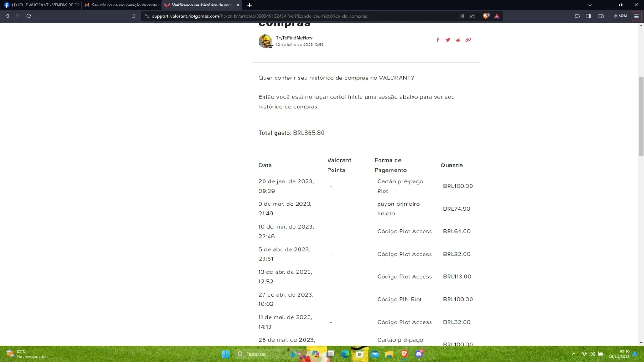Open Brave Rewards triangle icon
Image resolution: width=644 pixels, height=362 pixels.
497,16
